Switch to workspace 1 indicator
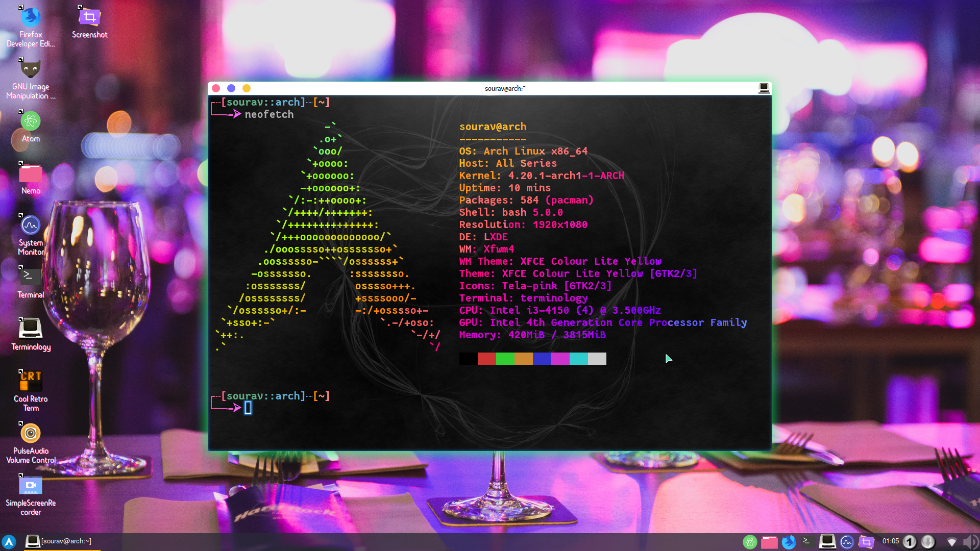This screenshot has height=551, width=980. [x=910, y=542]
